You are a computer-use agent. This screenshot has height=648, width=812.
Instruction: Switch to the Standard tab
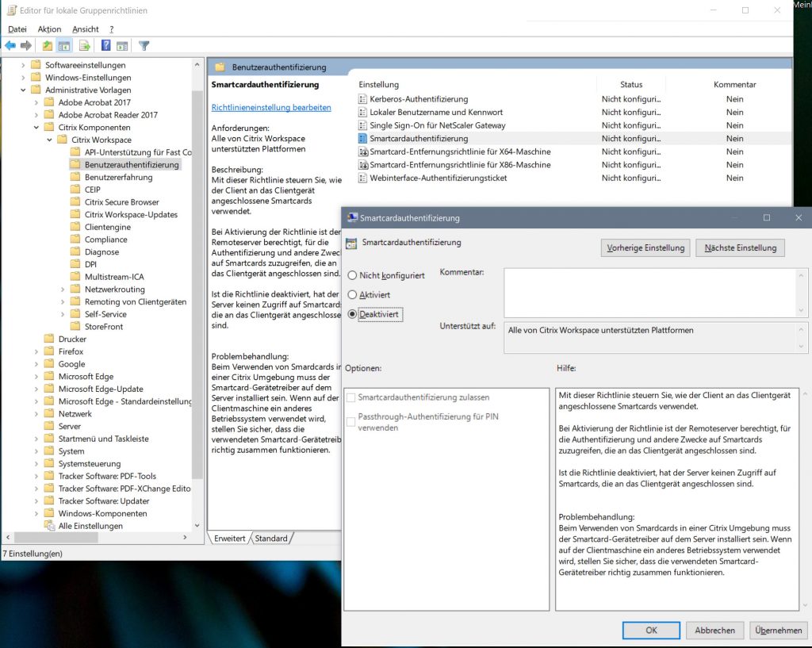pos(271,539)
